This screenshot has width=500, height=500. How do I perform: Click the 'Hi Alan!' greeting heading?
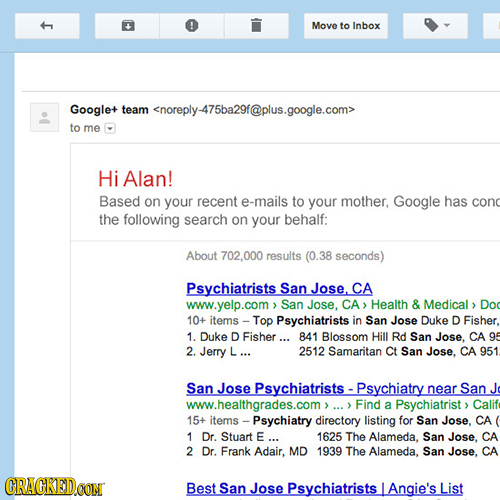point(136,179)
